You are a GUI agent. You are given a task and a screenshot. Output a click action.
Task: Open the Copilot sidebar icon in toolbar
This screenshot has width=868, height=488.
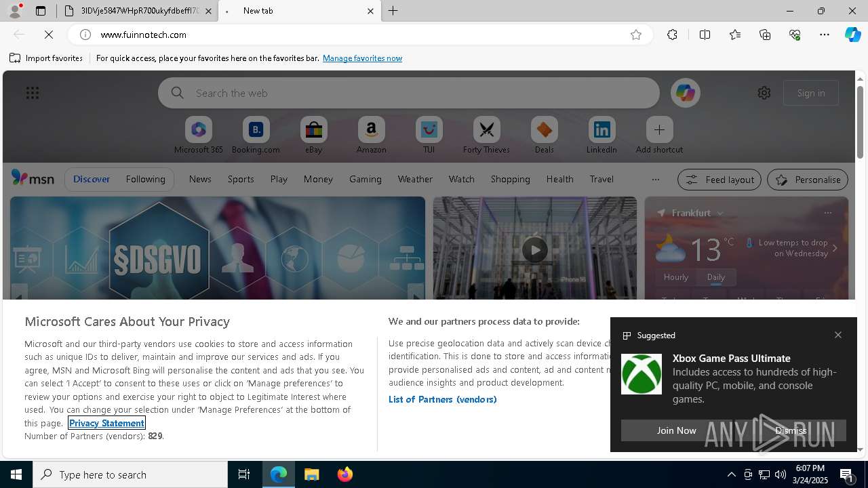[x=852, y=35]
